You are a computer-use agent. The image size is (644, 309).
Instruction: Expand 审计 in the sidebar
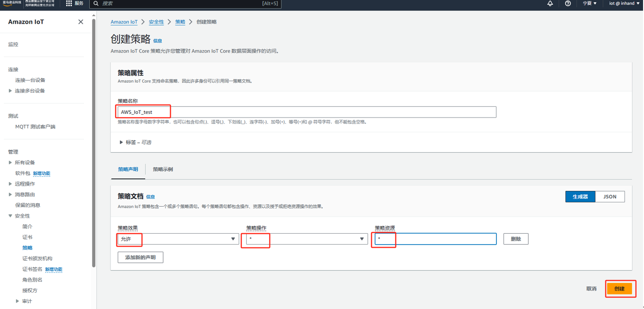click(x=18, y=301)
